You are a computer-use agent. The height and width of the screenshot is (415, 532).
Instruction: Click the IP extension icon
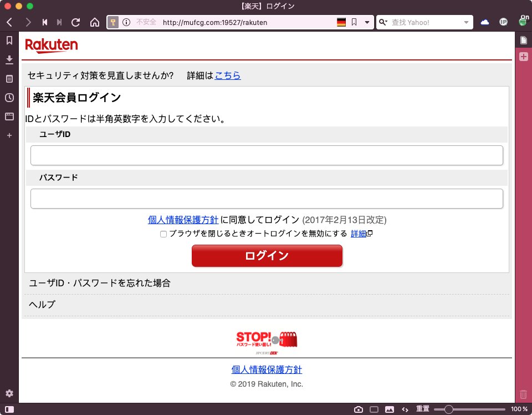(504, 22)
